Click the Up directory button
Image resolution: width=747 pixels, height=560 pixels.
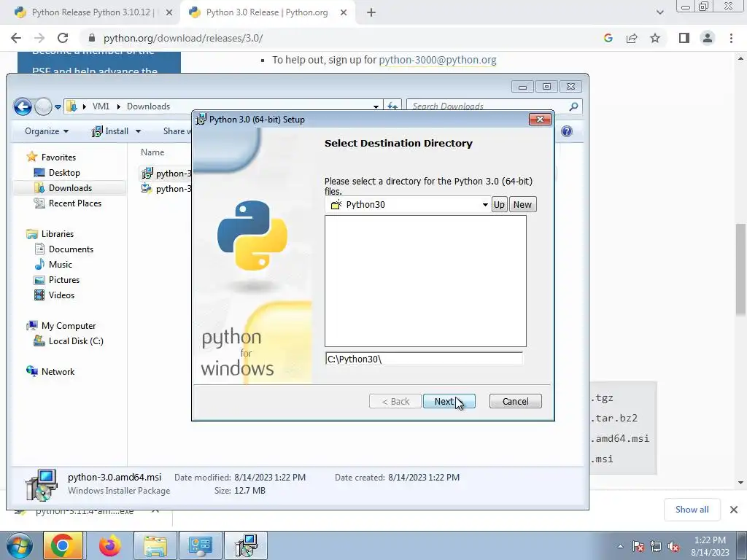click(x=499, y=204)
